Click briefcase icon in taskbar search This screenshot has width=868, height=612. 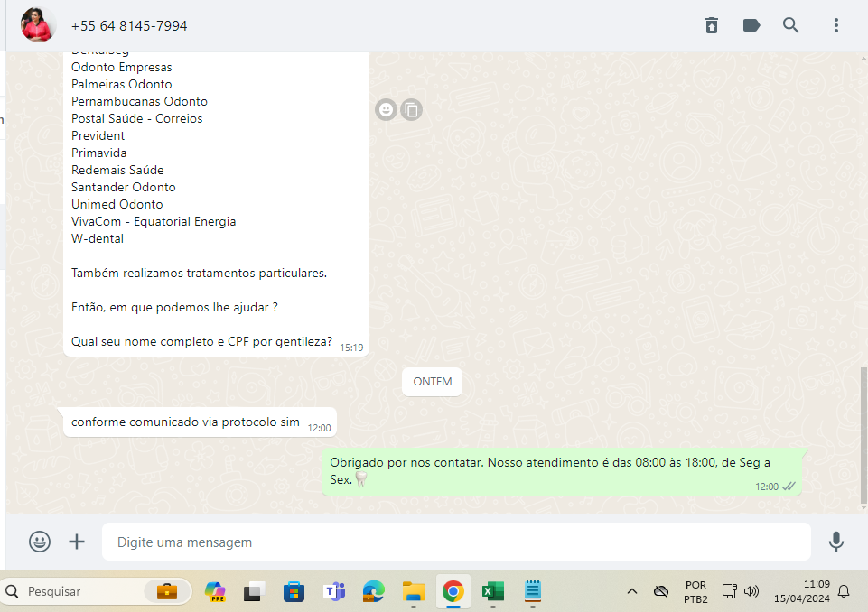click(166, 591)
